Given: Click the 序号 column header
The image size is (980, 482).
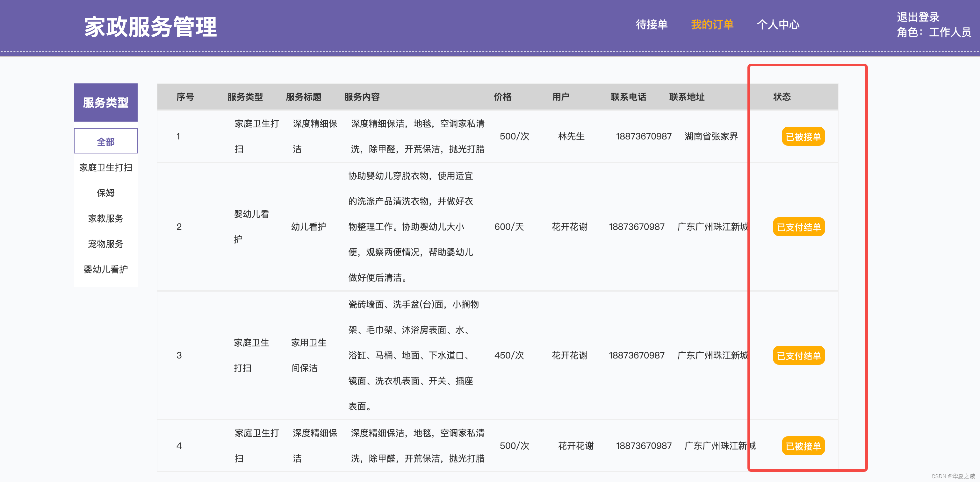Looking at the screenshot, I should pos(185,96).
